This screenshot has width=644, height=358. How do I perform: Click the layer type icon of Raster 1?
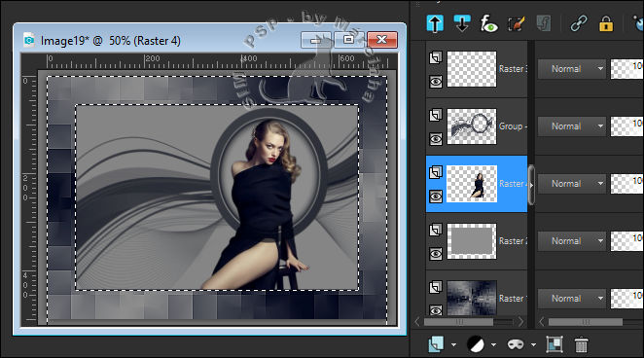point(436,287)
